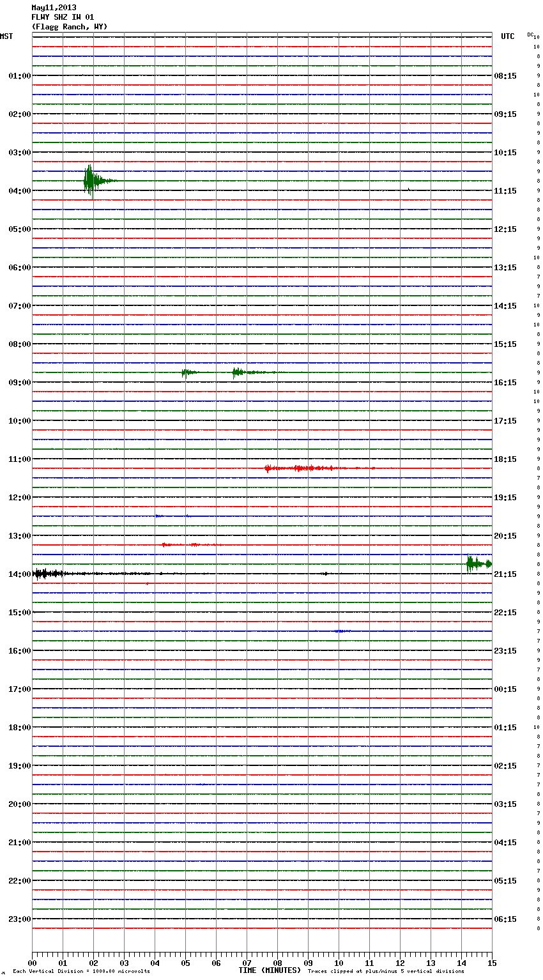The image size is (543, 980).
Task: Select the 03:00 MST hour label
Action: tap(20, 153)
